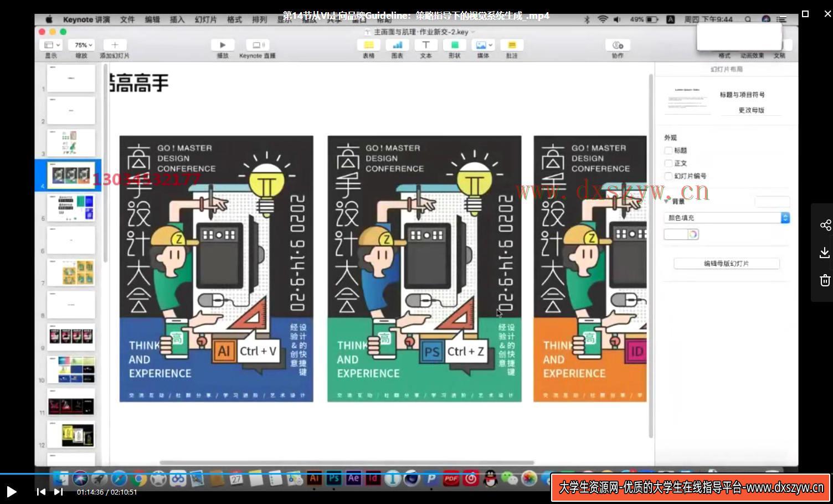
Task: Open the 75% zoom dropdown
Action: [82, 45]
